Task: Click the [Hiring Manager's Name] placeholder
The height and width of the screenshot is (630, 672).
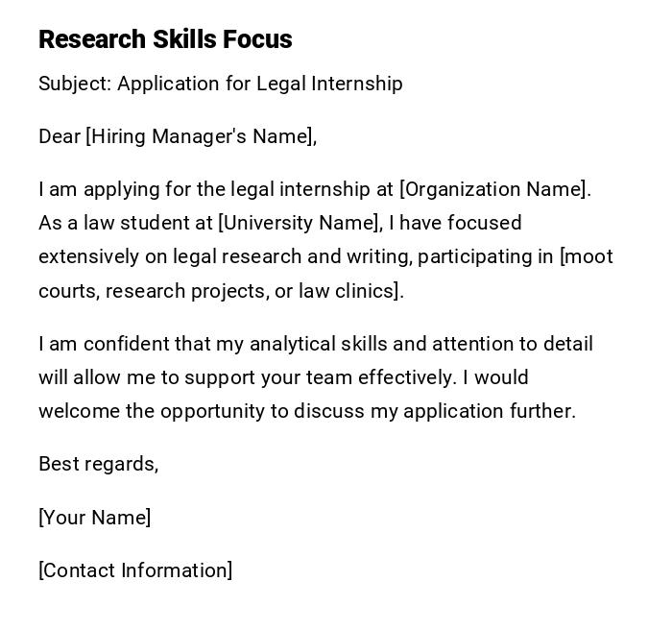Action: [x=201, y=136]
